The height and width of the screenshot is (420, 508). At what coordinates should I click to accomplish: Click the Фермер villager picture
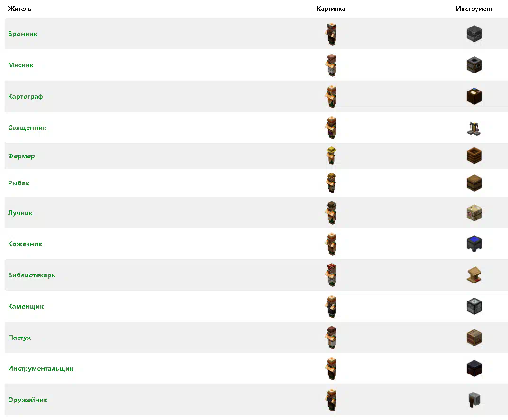331,156
